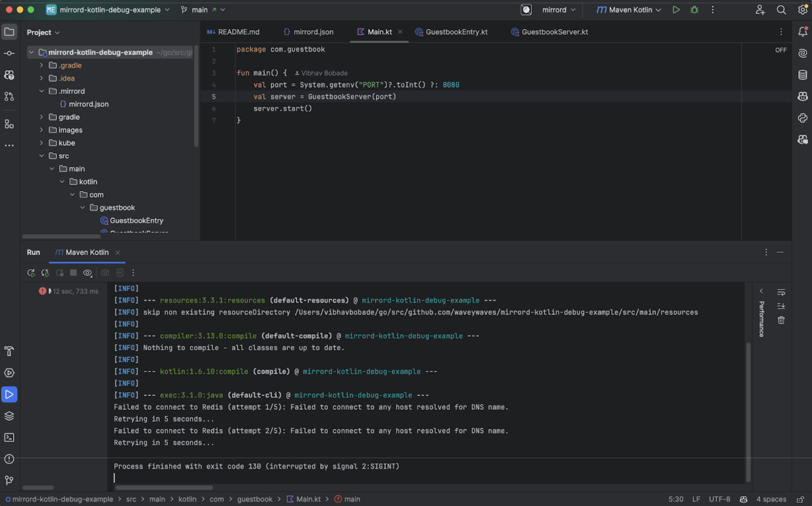Start debugging with the bug icon
This screenshot has height=506, width=812.
pos(694,10)
